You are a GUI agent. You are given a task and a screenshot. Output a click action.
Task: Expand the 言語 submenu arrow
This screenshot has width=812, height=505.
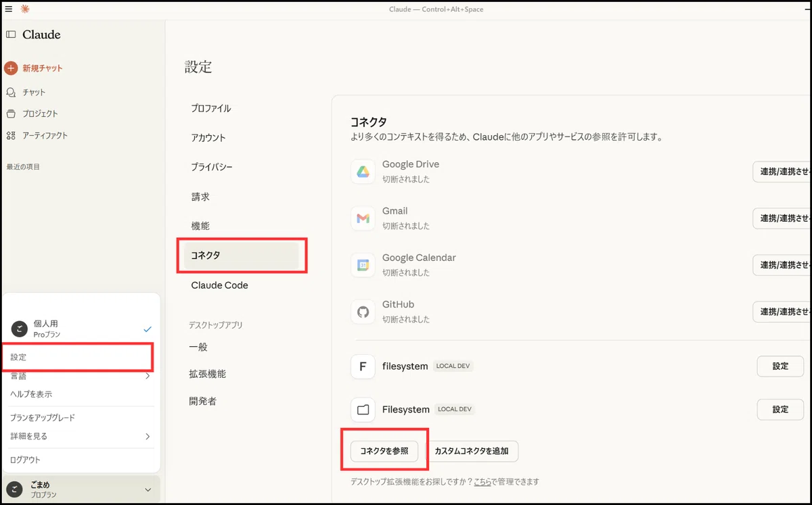point(148,376)
